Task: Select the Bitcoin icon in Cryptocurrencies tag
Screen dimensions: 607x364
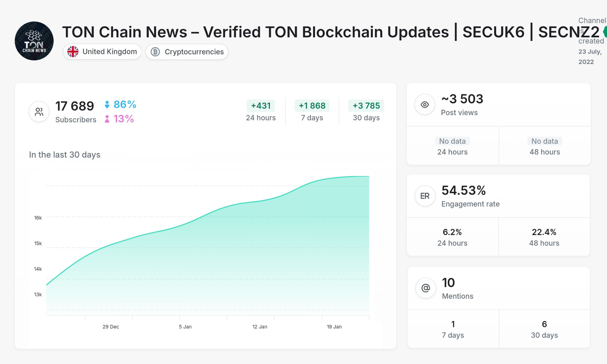Action: click(155, 52)
